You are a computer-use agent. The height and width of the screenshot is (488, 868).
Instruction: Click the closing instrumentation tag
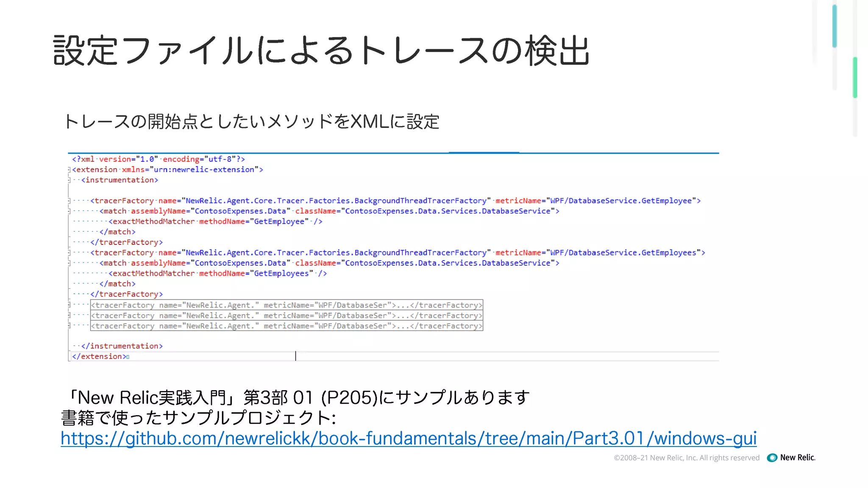point(122,346)
